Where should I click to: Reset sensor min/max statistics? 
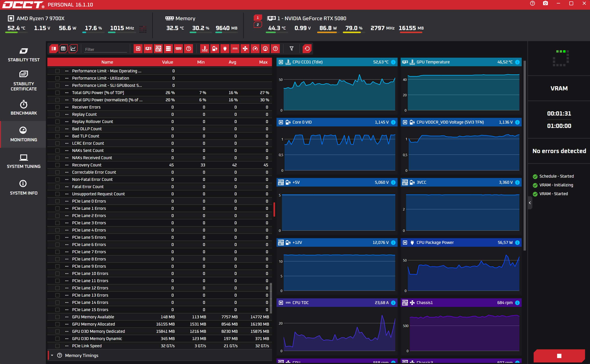coord(307,49)
